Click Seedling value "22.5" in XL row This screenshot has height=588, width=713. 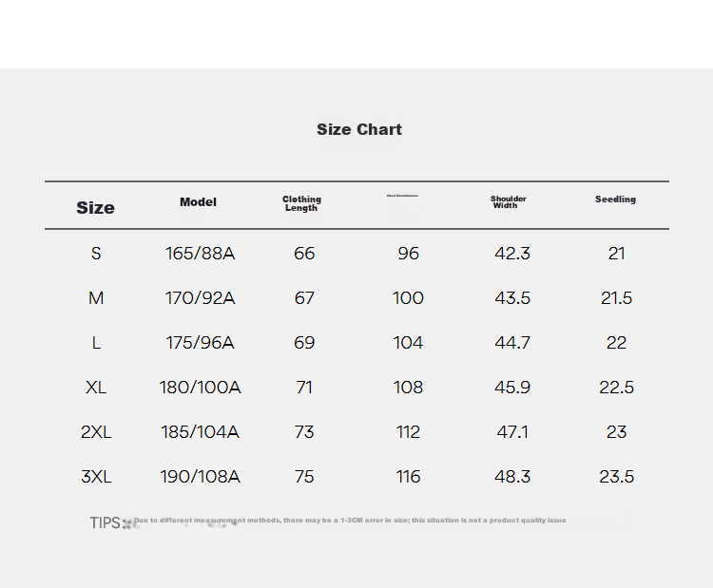pos(617,388)
